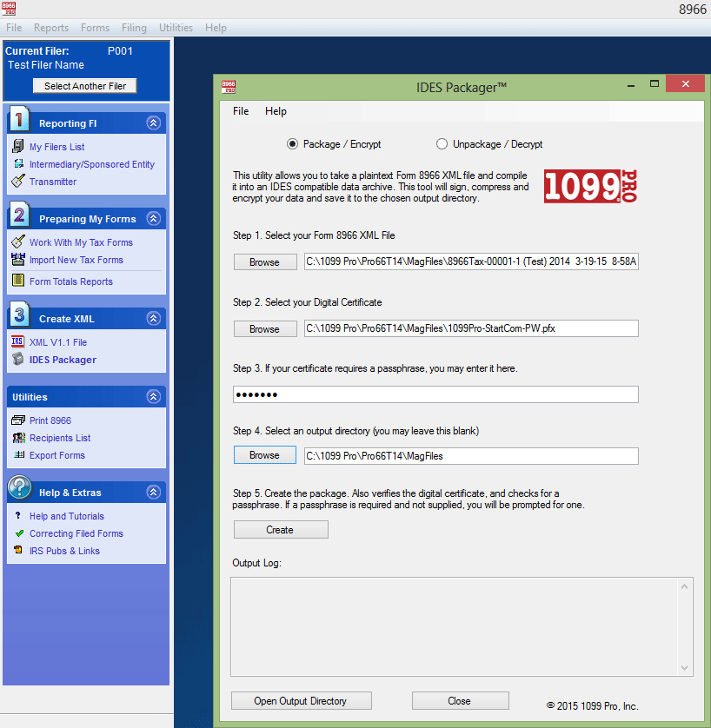Collapse the Preparing My Forms section
Screen dimensions: 711x728
(153, 218)
